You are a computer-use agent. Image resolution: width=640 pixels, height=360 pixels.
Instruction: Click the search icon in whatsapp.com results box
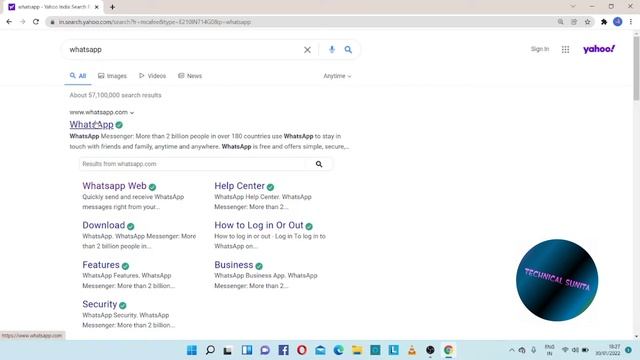[319, 164]
